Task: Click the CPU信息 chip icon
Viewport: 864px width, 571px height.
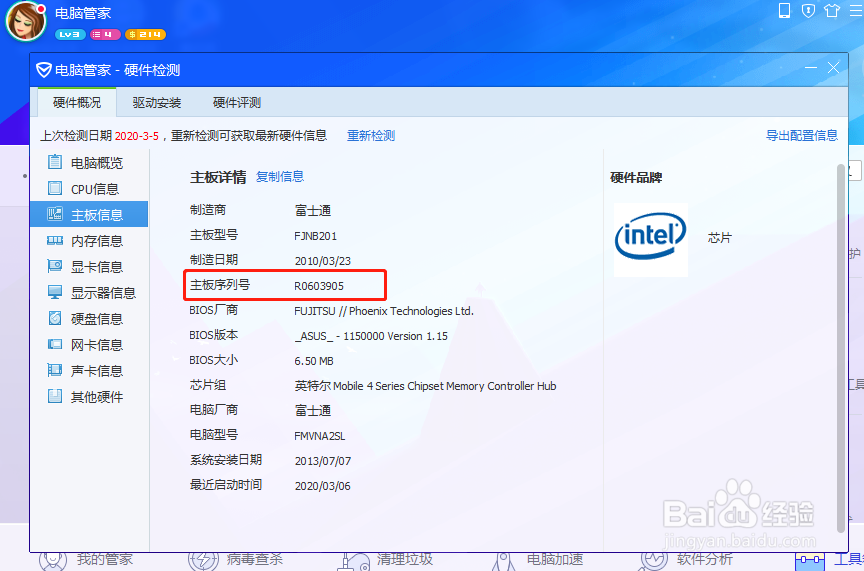Action: (x=55, y=188)
